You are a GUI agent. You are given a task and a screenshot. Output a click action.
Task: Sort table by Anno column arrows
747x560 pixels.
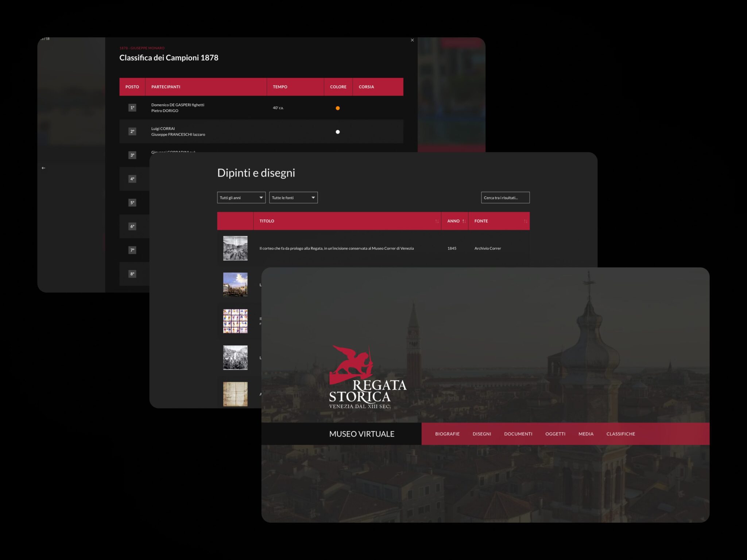[464, 221]
